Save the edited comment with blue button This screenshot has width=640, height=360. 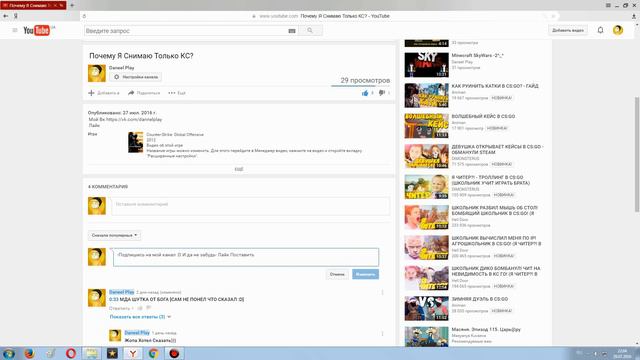click(x=365, y=274)
